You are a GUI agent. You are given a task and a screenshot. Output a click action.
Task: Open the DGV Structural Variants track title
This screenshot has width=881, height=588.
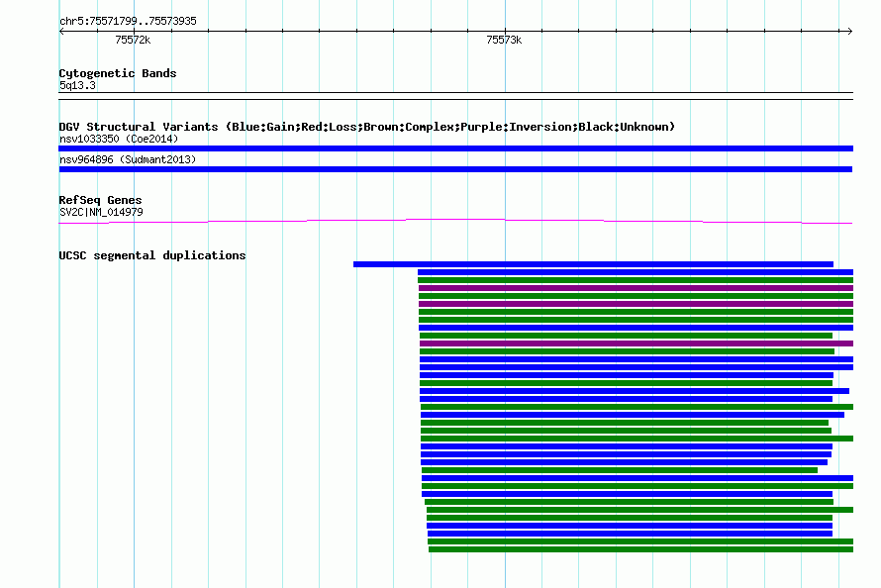[367, 127]
